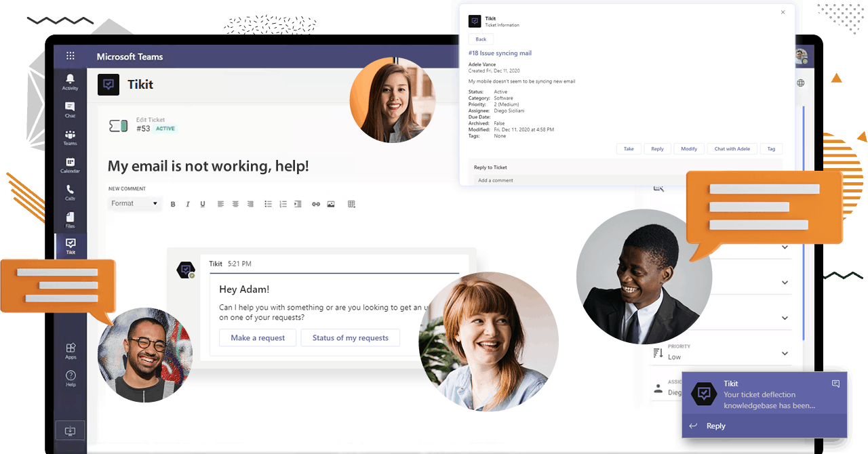Click the Make a request button
868x454 pixels.
click(x=258, y=338)
